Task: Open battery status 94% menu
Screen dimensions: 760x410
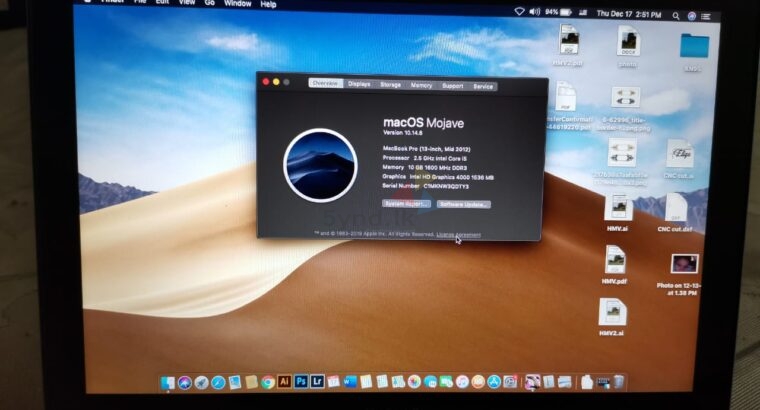Action: point(558,12)
